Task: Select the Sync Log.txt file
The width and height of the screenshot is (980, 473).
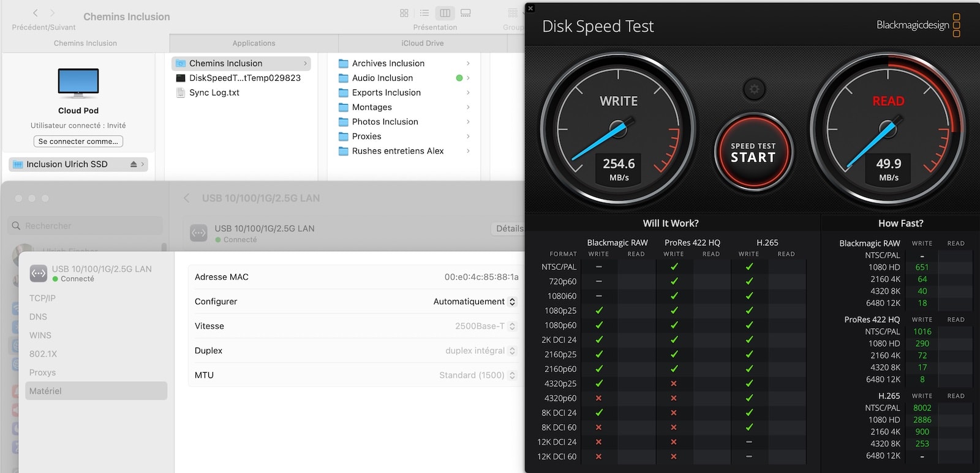Action: [x=208, y=92]
